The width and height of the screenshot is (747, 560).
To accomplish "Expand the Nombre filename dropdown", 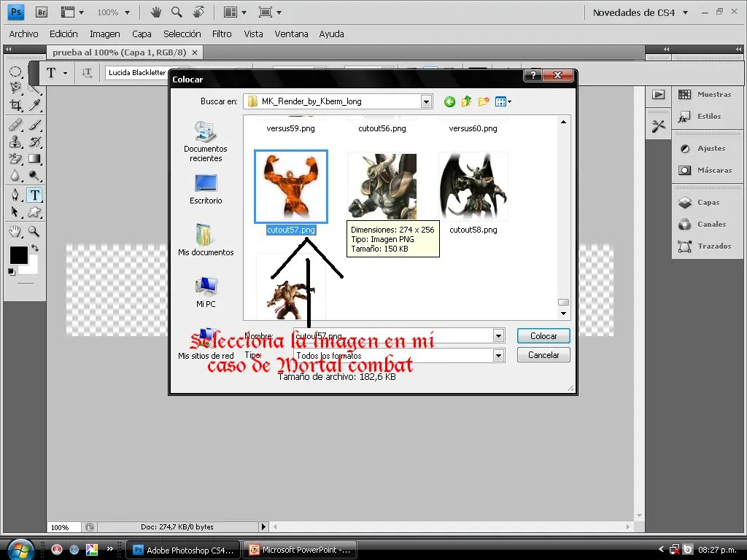I will (498, 335).
